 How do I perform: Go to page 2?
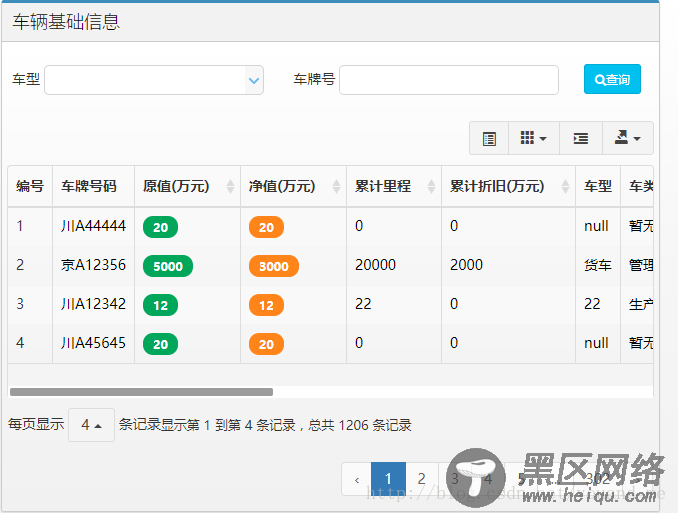(422, 479)
